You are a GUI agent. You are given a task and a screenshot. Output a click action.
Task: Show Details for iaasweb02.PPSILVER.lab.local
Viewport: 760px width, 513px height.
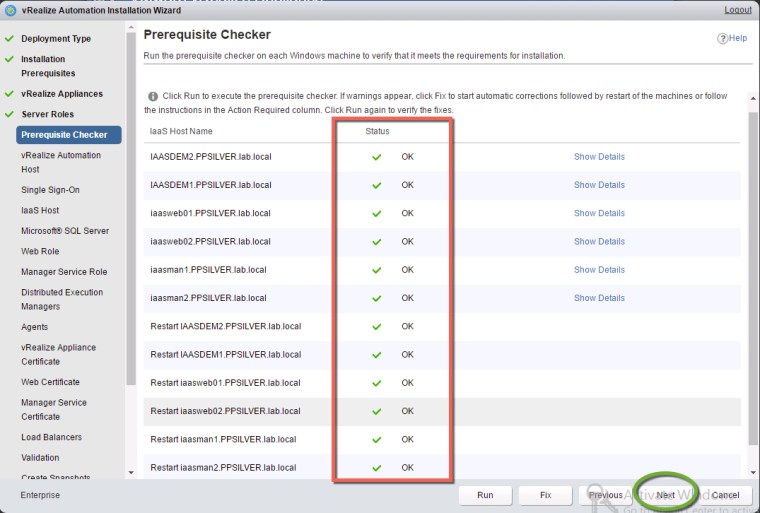click(599, 241)
